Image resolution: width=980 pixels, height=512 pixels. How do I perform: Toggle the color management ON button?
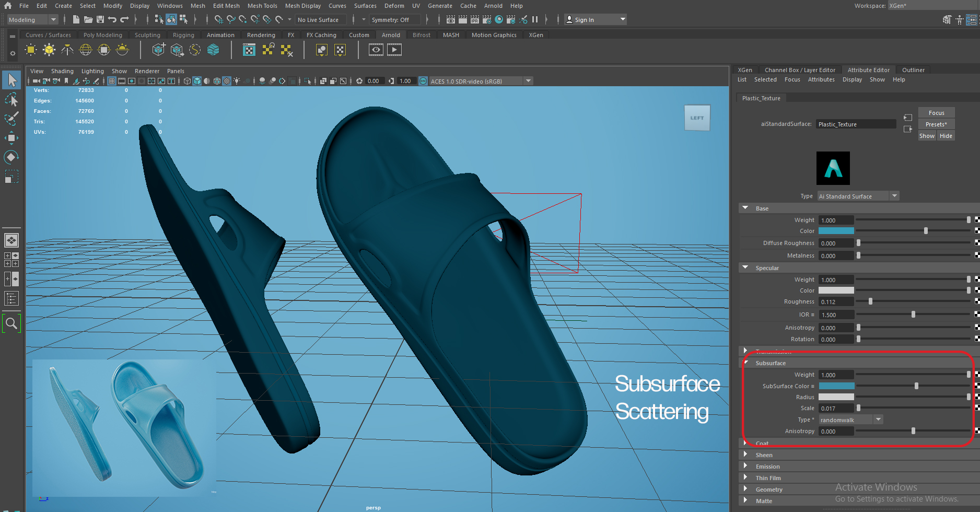pyautogui.click(x=423, y=81)
